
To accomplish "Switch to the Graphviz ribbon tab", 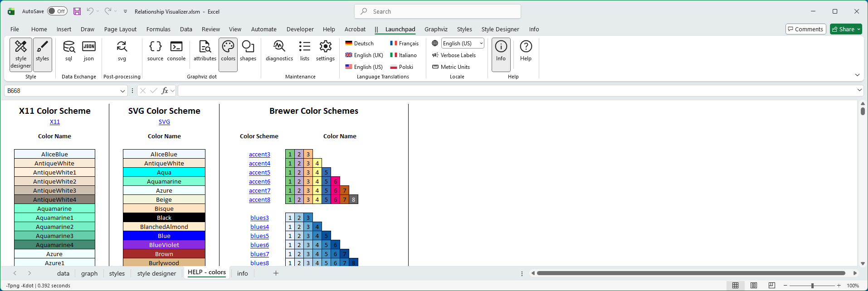I will [x=436, y=29].
